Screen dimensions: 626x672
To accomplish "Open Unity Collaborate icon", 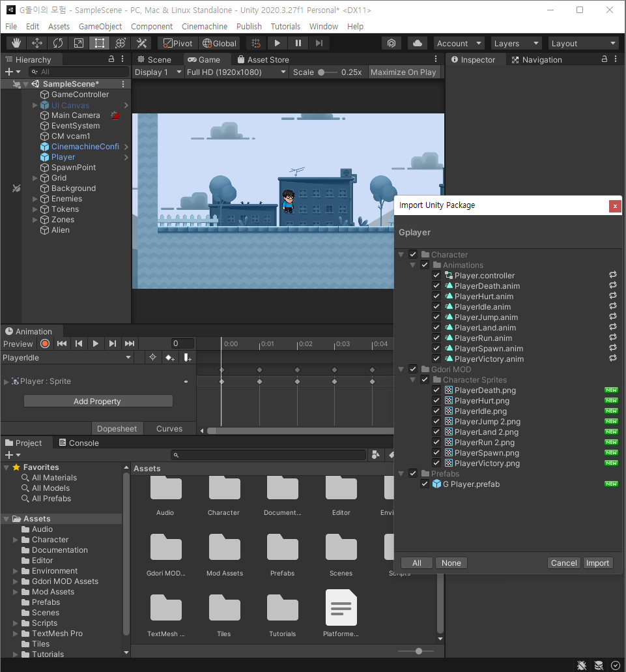I will click(x=391, y=43).
